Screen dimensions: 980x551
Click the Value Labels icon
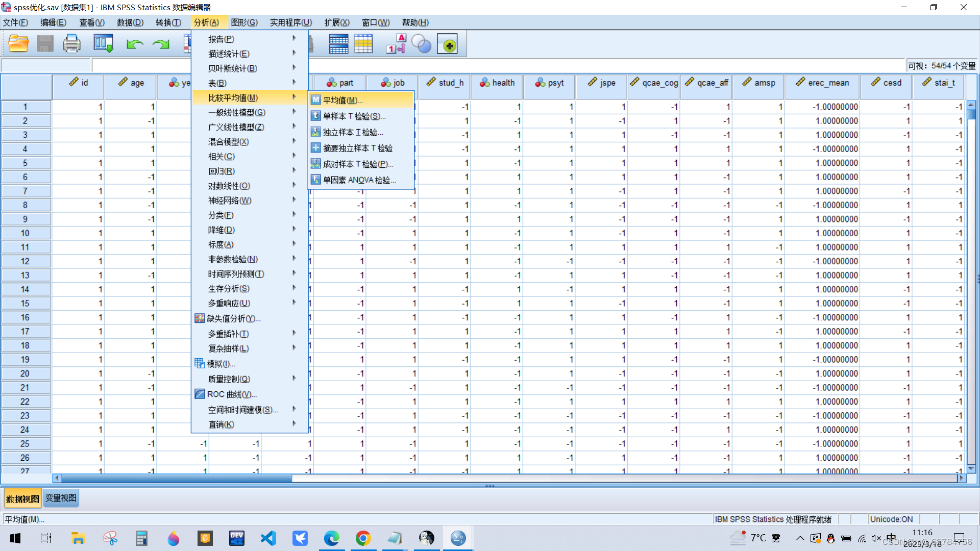coord(396,44)
